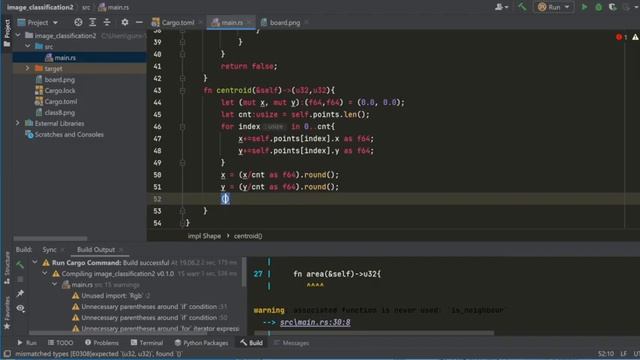This screenshot has width=640, height=360.
Task: Click fold marker at line 43
Action: [182, 90]
